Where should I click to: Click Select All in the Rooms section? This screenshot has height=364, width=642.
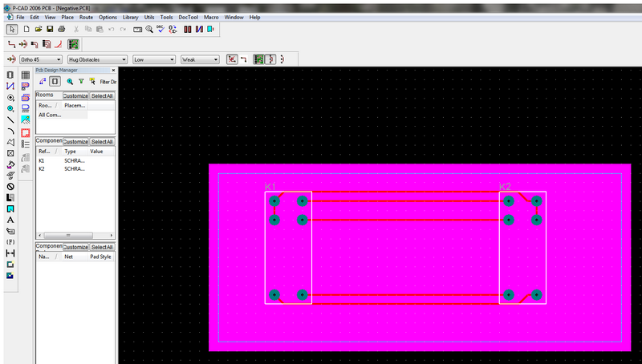102,96
